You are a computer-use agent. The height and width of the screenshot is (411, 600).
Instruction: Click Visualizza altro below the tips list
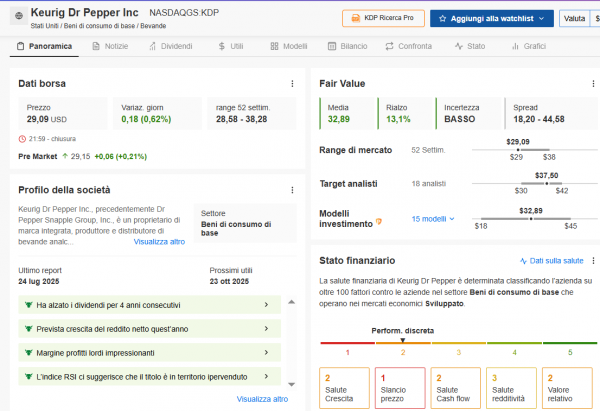(x=262, y=399)
